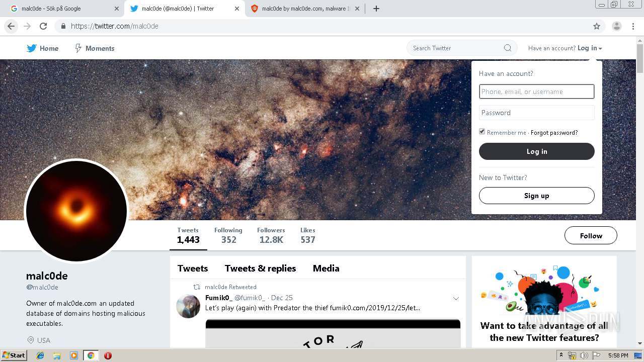
Task: Click the Chrome taskbar icon
Action: [x=91, y=355]
